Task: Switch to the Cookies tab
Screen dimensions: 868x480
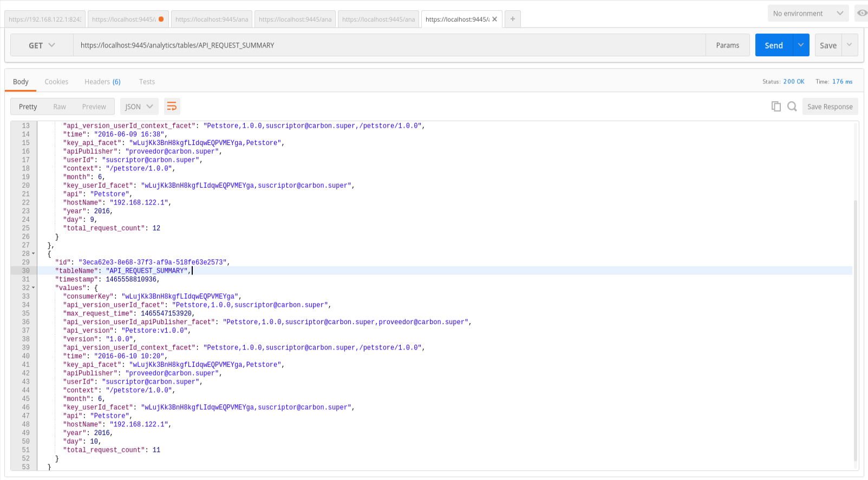Action: pyautogui.click(x=56, y=82)
